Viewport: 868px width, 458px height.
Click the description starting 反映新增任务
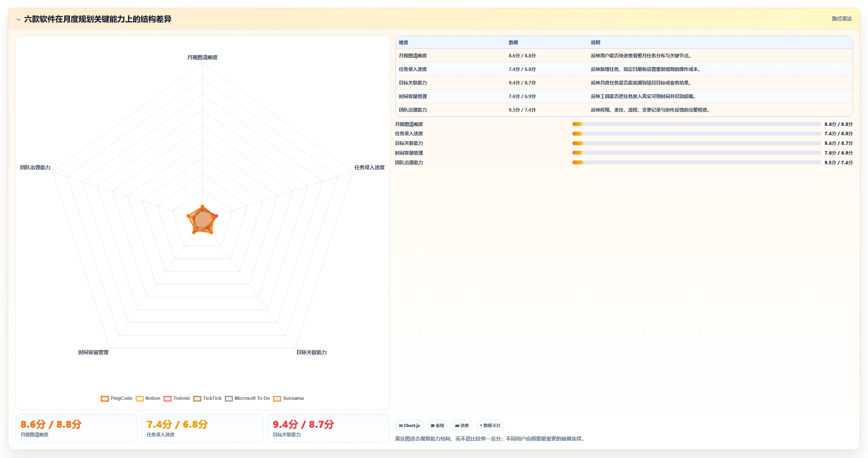coord(646,69)
